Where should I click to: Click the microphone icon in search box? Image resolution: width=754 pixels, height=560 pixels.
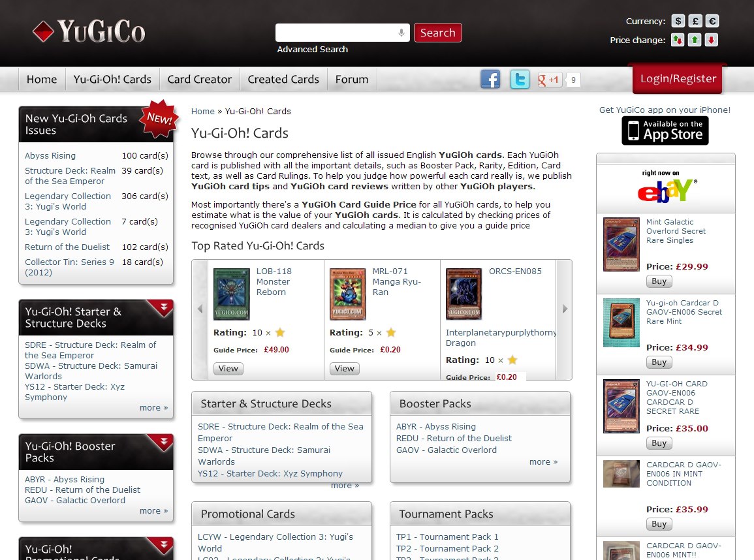click(x=401, y=33)
